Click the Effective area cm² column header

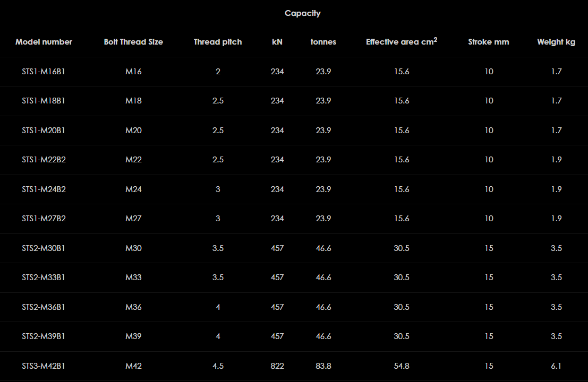[402, 42]
